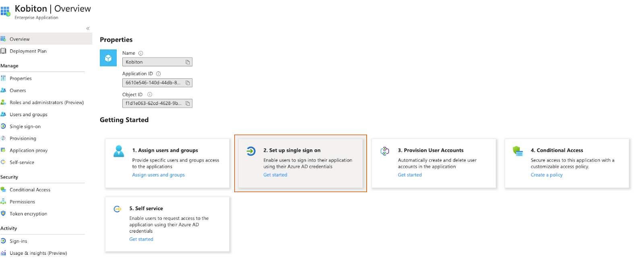
Task: Click the Owners people icon
Action: 3,90
